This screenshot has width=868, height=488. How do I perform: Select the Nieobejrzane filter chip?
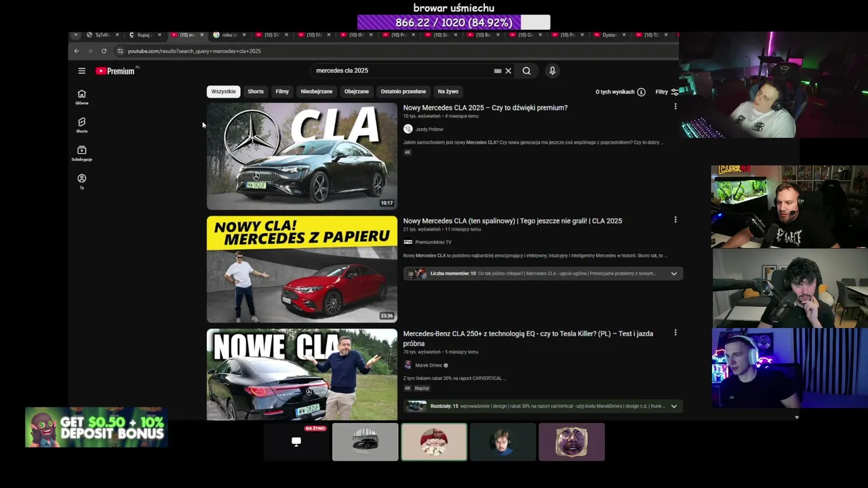pos(317,91)
